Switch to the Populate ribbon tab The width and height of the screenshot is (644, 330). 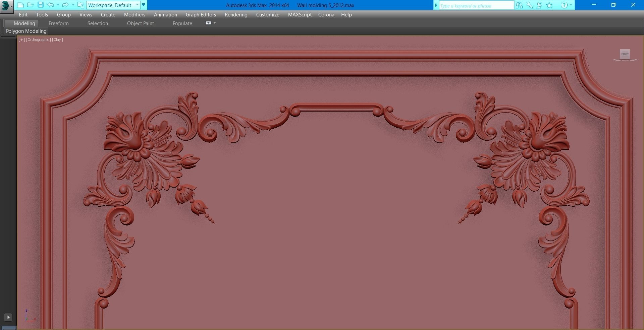pyautogui.click(x=182, y=23)
